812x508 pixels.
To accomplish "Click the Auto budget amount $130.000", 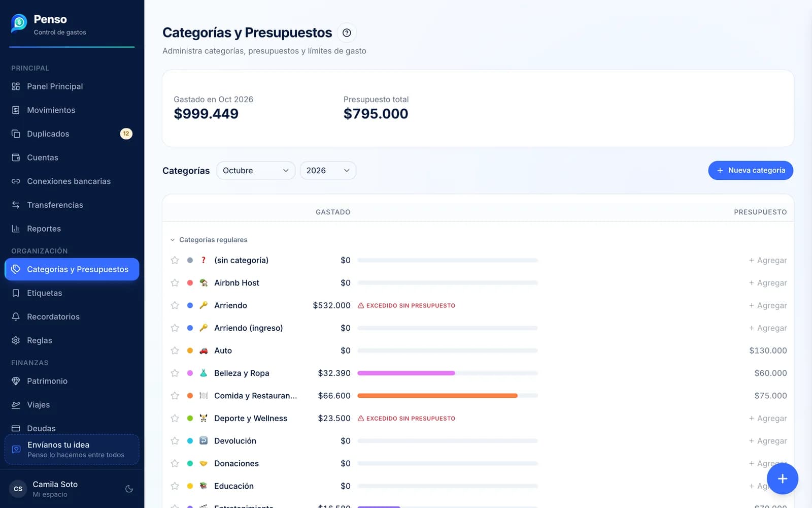I will point(768,351).
